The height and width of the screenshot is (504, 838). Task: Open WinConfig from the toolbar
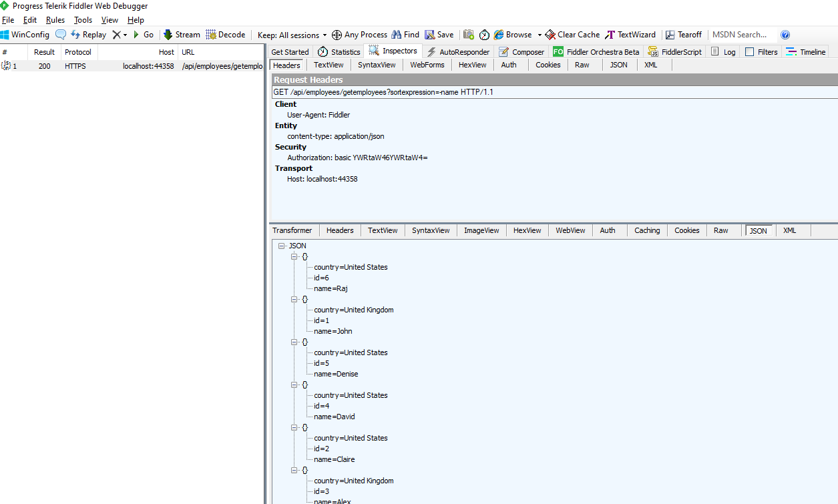click(x=25, y=35)
